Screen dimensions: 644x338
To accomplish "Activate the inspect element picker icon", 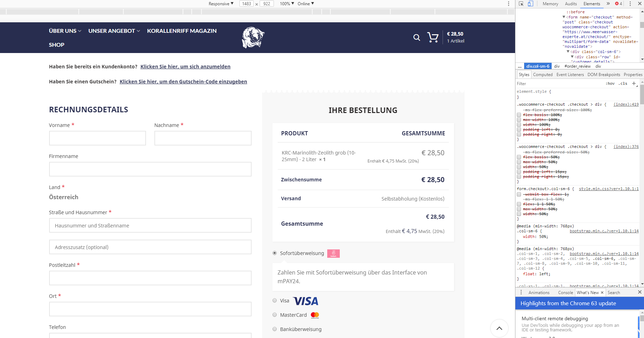I will 521,4.
